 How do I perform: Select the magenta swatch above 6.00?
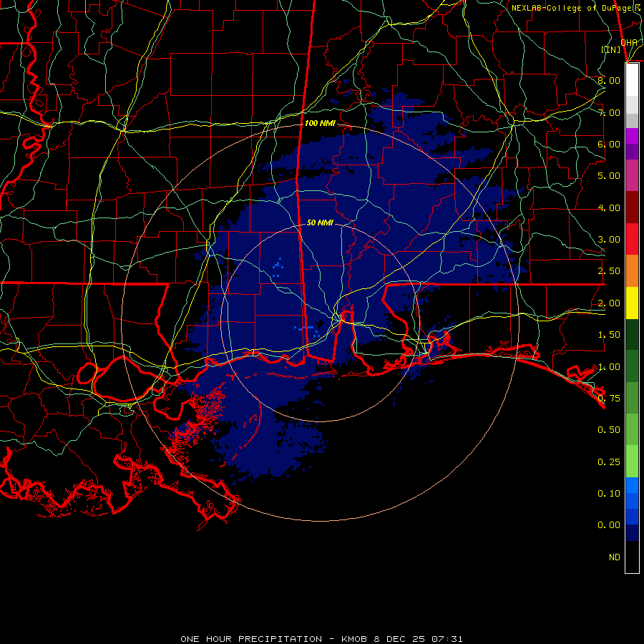point(632,136)
